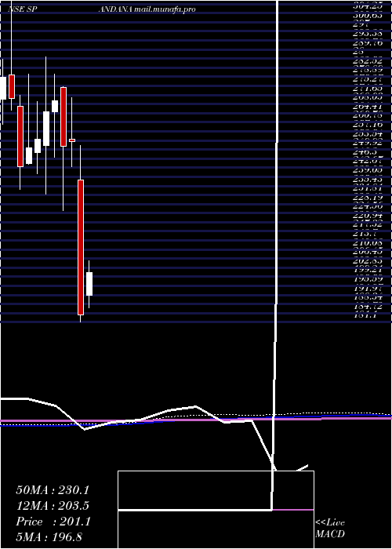This screenshot has width=392, height=549.
Task: Click the 249.92 price axis label
Action: [x=368, y=143]
